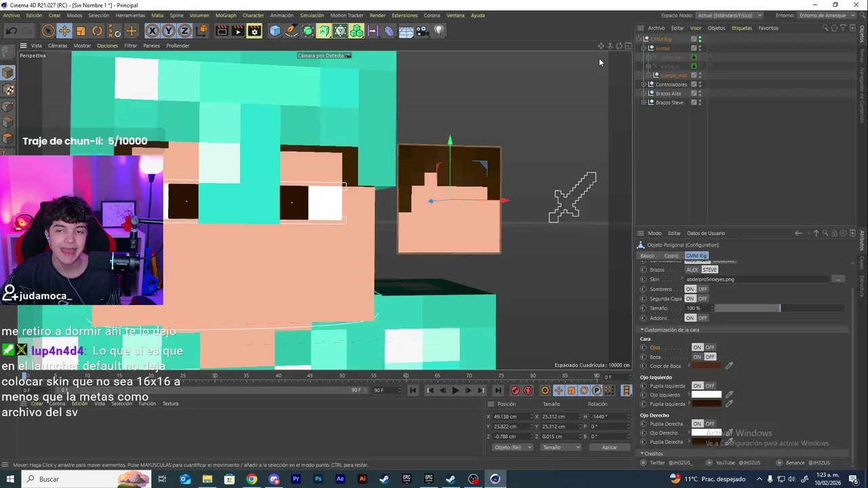Open the Ojo Izquierdo white color swatch
868x488 pixels.
[706, 394]
